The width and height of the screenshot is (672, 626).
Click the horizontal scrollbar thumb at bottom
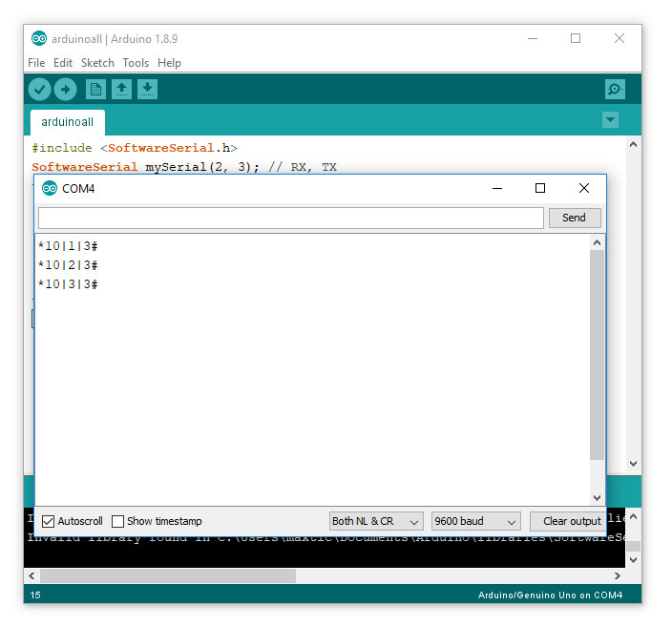coord(168,575)
